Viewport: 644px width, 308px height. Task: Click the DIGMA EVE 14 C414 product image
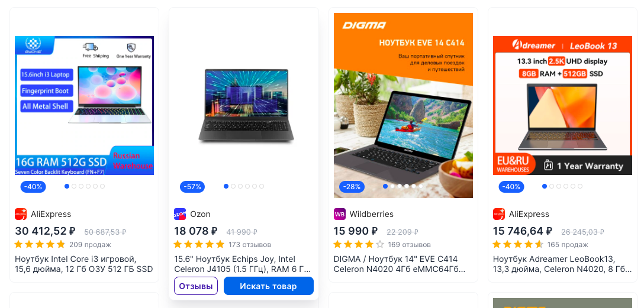[x=403, y=105]
